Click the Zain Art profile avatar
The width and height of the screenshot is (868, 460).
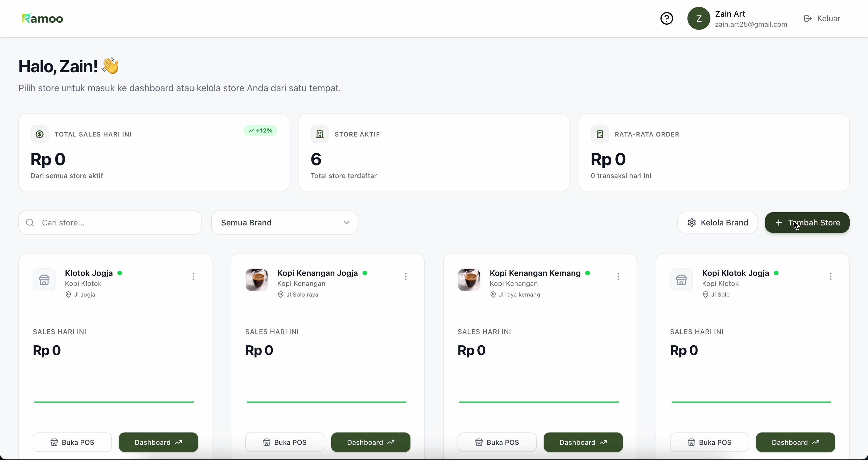click(x=699, y=19)
